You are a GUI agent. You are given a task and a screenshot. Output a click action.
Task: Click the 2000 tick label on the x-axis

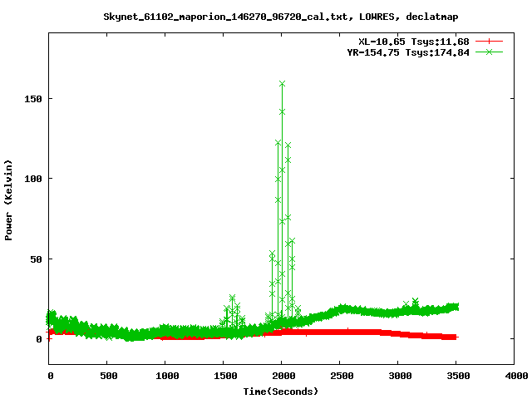pos(281,377)
